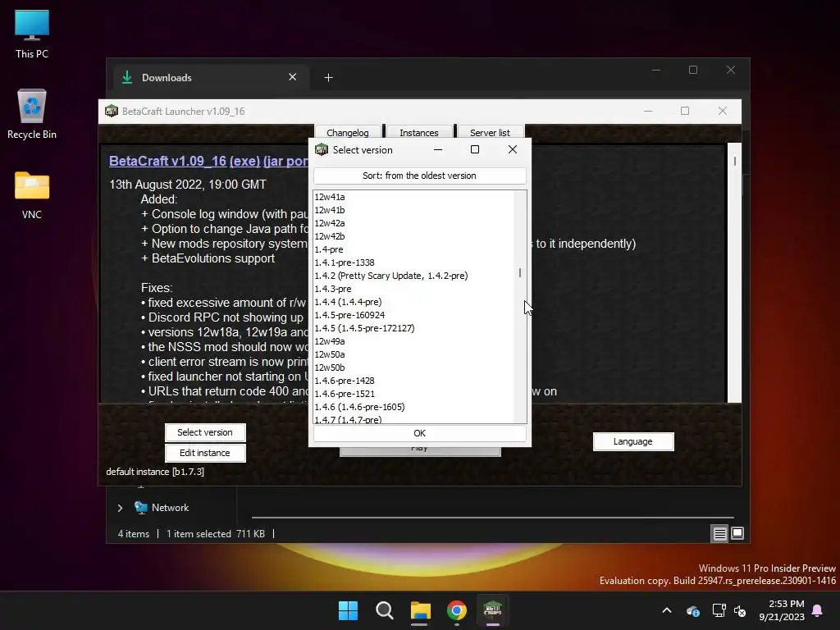Select version 1.4.5-pre-160924
Image resolution: width=840 pixels, height=630 pixels.
(x=413, y=315)
